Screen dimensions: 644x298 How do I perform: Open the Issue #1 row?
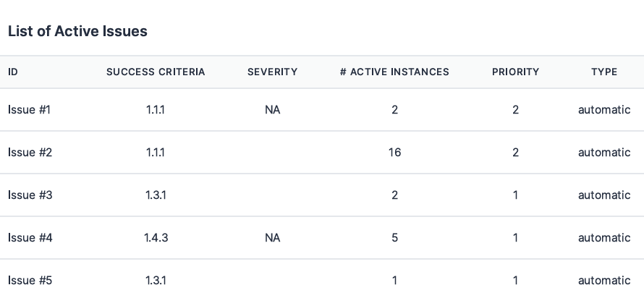click(30, 110)
